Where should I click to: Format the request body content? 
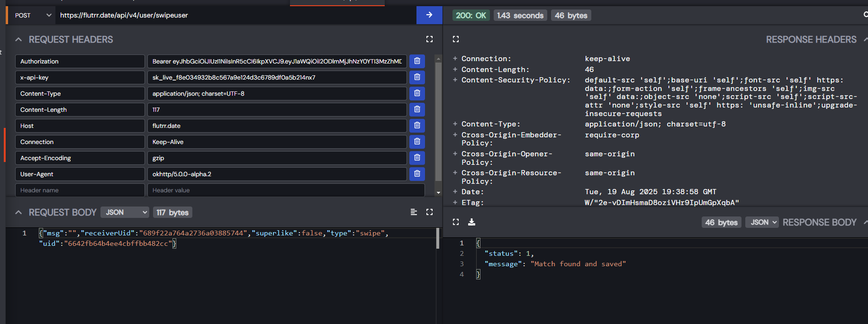point(414,212)
